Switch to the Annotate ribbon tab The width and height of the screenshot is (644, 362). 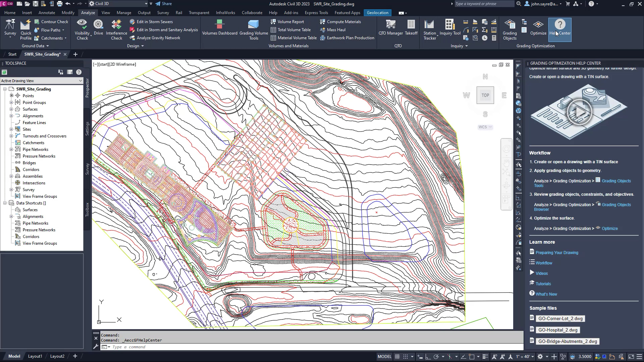(x=47, y=12)
